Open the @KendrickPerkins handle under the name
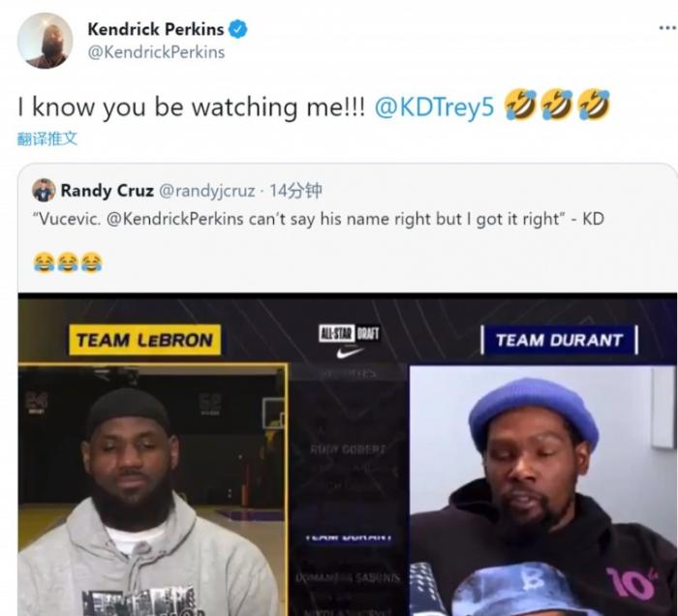 pyautogui.click(x=156, y=52)
